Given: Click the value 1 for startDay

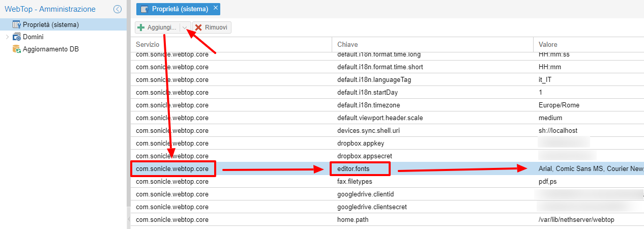Looking at the screenshot, I should (x=589, y=92).
